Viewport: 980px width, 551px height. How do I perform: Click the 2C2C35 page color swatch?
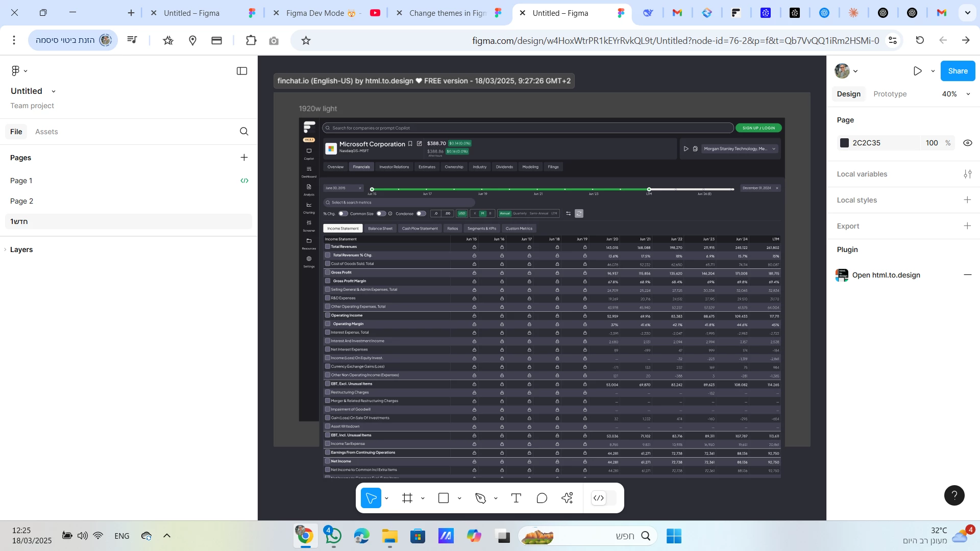point(844,143)
